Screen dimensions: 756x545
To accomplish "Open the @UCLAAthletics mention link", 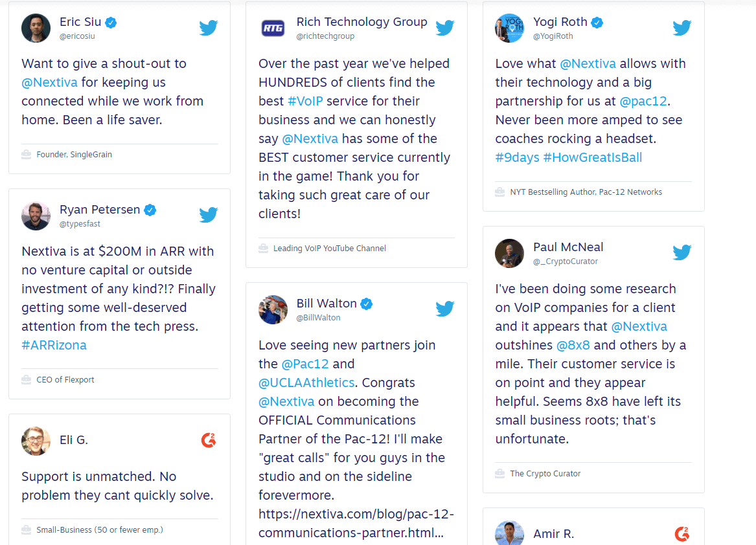I will 306,383.
